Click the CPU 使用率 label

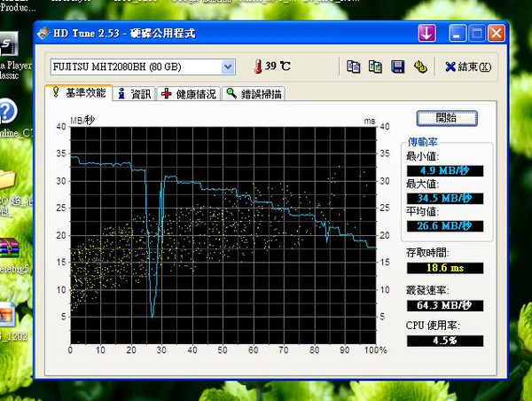(433, 326)
